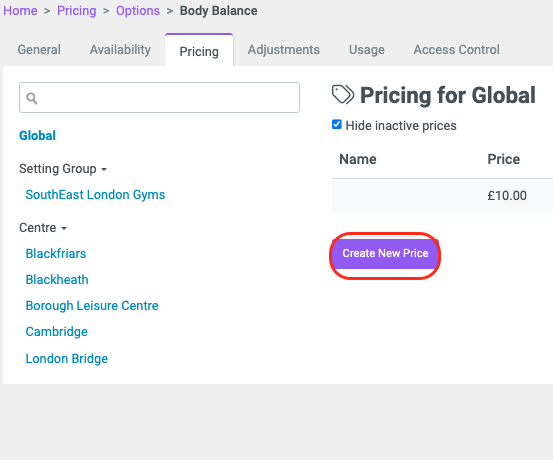553x460 pixels.
Task: Open SouthEast London Gyms setting group
Action: pyautogui.click(x=95, y=195)
